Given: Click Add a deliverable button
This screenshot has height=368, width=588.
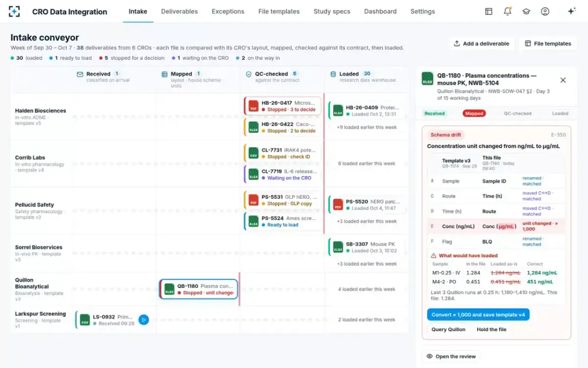Looking at the screenshot, I should click(x=481, y=44).
